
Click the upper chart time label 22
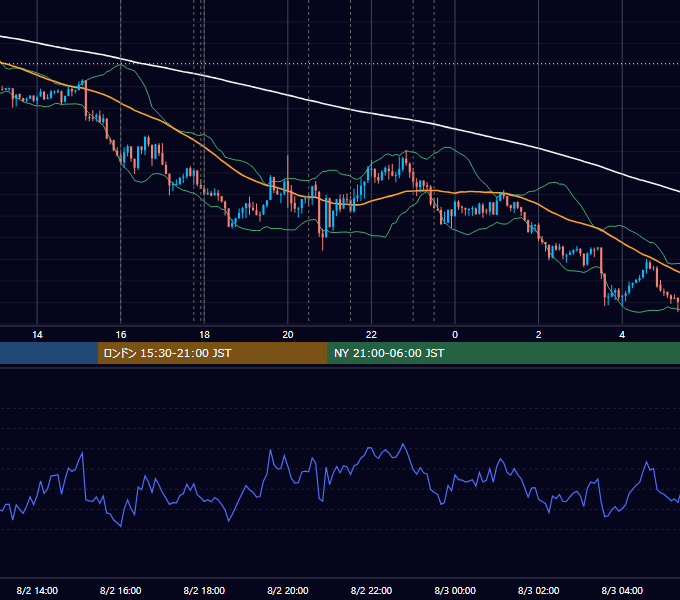pyautogui.click(x=371, y=335)
